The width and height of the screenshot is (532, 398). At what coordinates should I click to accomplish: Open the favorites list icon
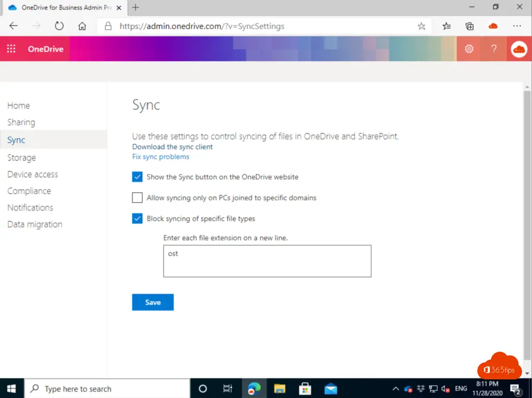(x=446, y=26)
